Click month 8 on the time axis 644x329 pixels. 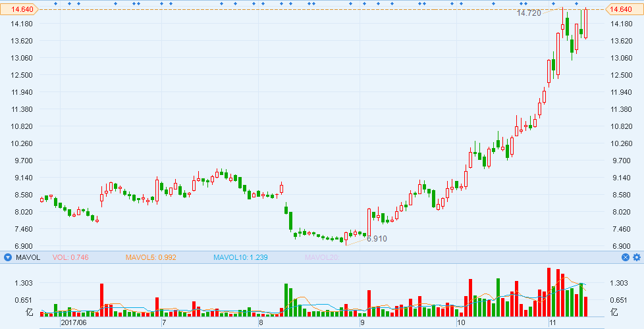coord(261,322)
